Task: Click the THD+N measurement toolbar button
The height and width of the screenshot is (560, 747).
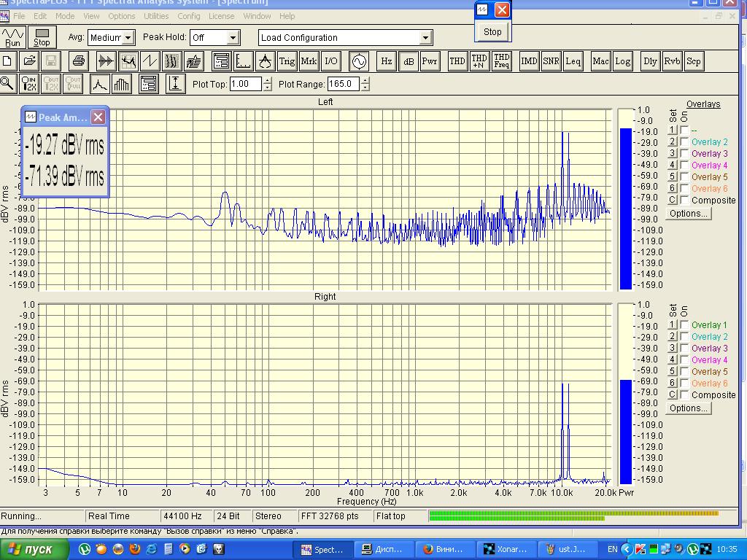Action: pos(479,61)
